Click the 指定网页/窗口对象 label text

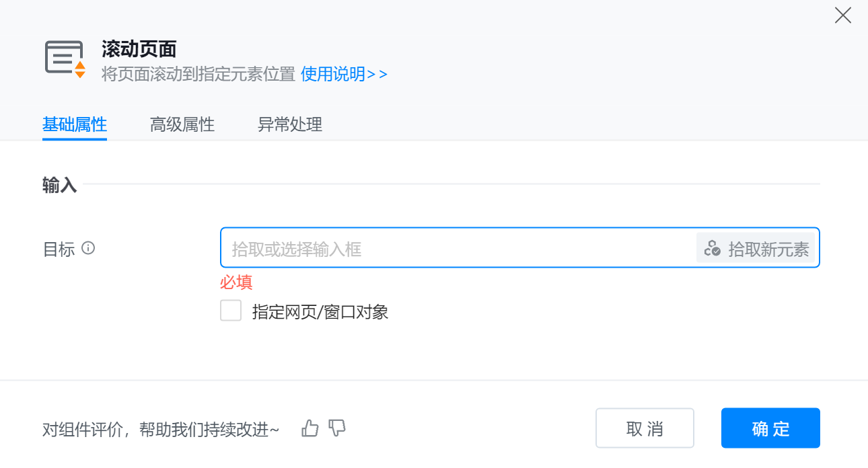point(320,312)
